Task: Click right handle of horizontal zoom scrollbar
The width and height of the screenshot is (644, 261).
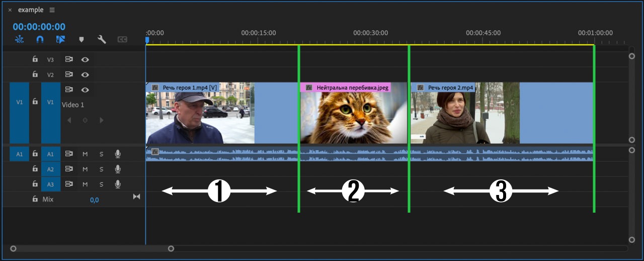Action: click(171, 248)
